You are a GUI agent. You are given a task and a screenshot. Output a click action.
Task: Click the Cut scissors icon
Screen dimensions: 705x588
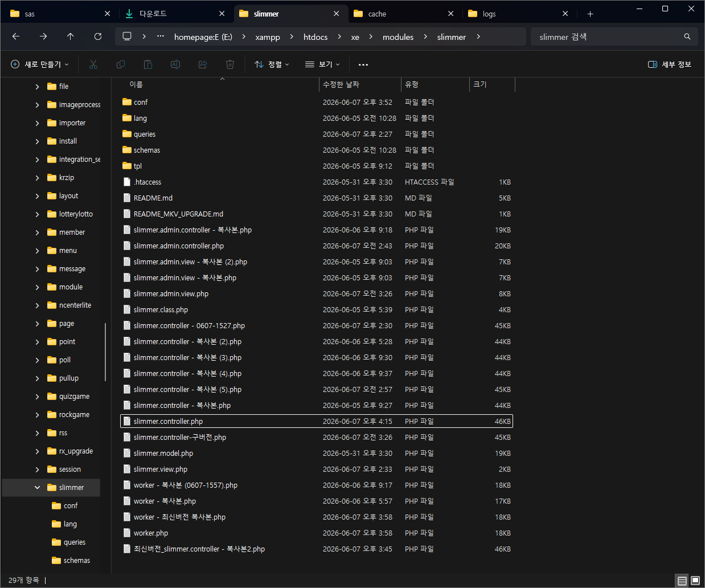coord(93,64)
